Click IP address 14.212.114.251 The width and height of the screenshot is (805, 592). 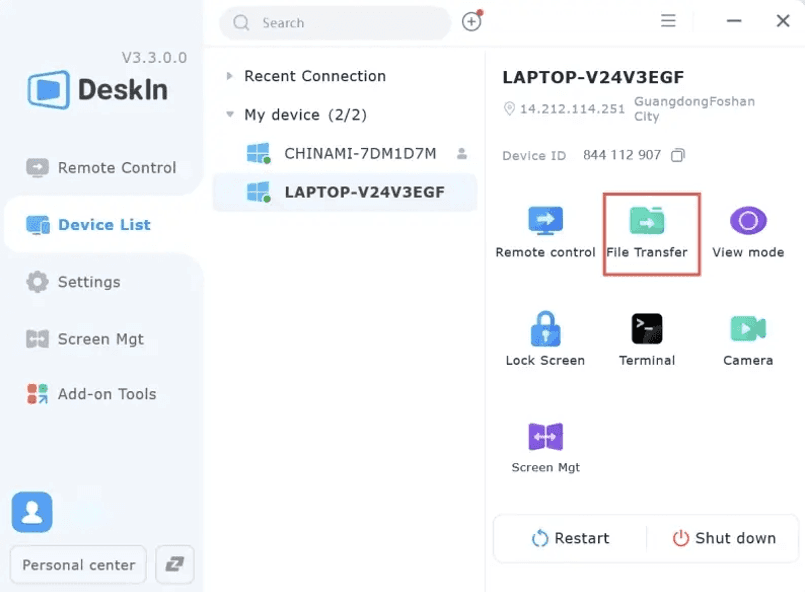click(x=572, y=109)
